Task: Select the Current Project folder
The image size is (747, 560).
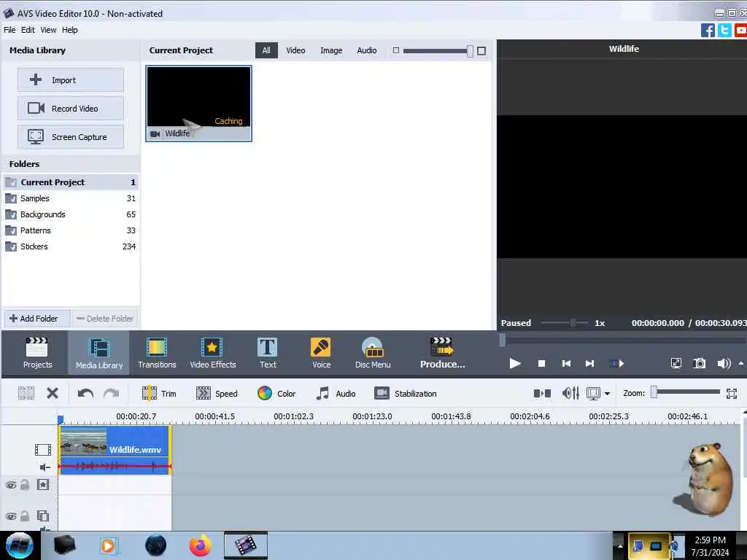Action: click(71, 182)
